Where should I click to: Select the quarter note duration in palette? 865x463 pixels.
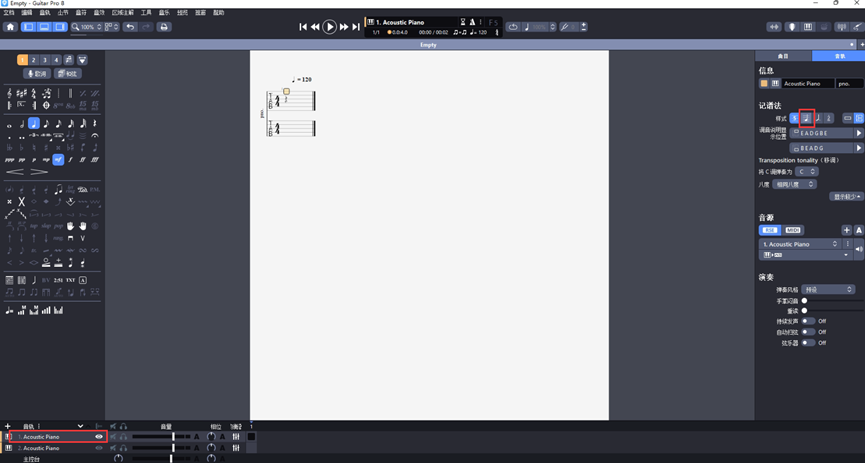(34, 124)
